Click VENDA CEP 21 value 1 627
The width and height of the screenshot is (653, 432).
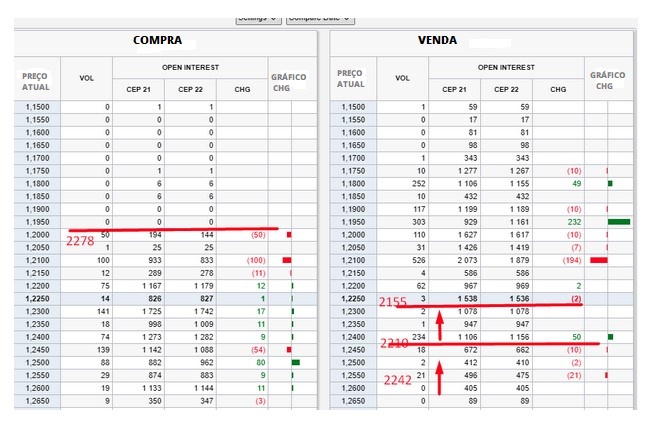pos(467,235)
